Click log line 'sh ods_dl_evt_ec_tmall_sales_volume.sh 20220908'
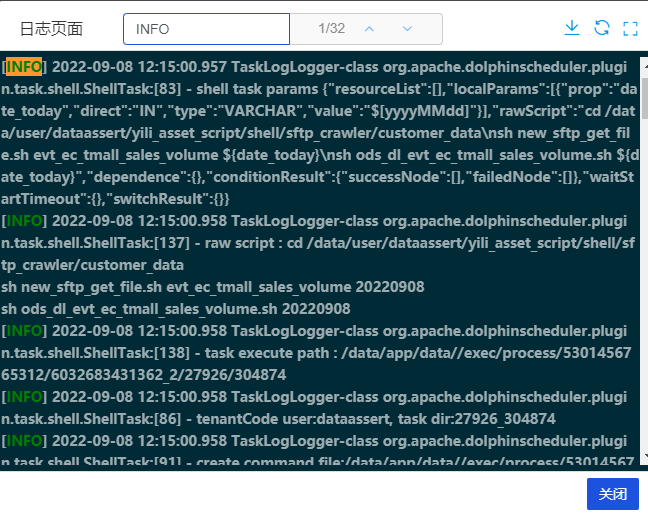This screenshot has height=516, width=648. coord(176,309)
